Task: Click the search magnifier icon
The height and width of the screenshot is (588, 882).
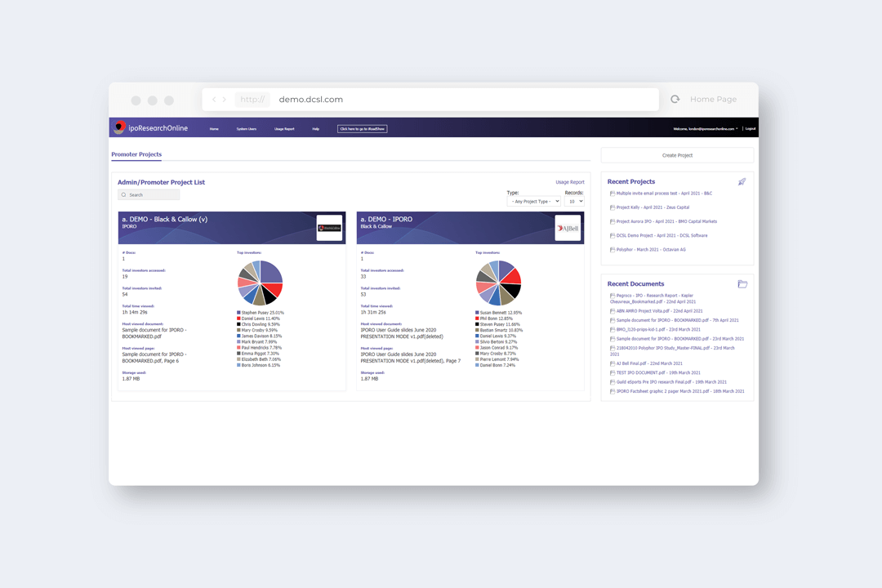Action: (124, 194)
